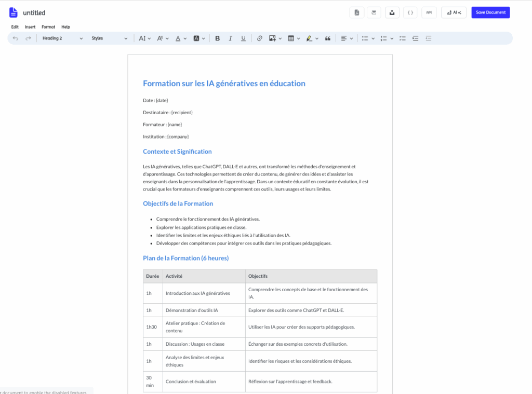Image resolution: width=532 pixels, height=394 pixels.
Task: Increase indent of selected text
Action: (415, 38)
